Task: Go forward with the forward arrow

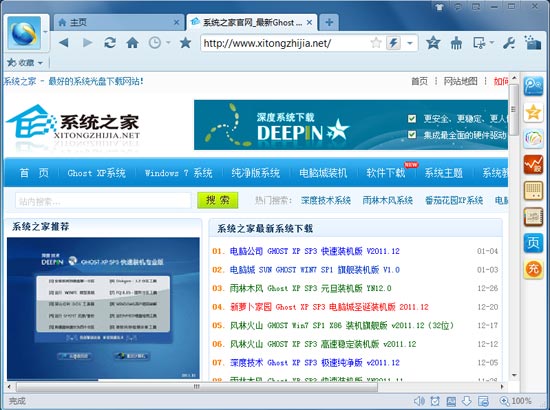Action: (x=87, y=43)
